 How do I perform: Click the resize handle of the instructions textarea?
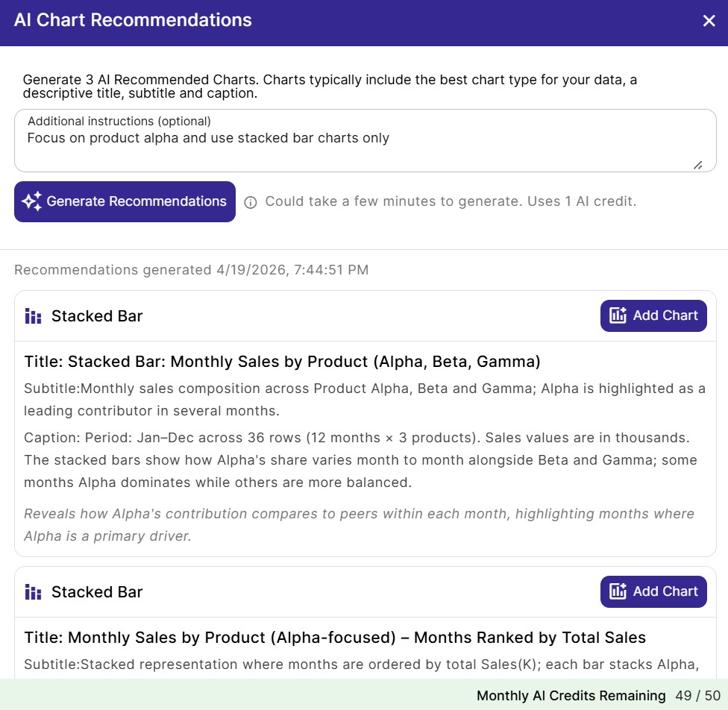(x=698, y=164)
